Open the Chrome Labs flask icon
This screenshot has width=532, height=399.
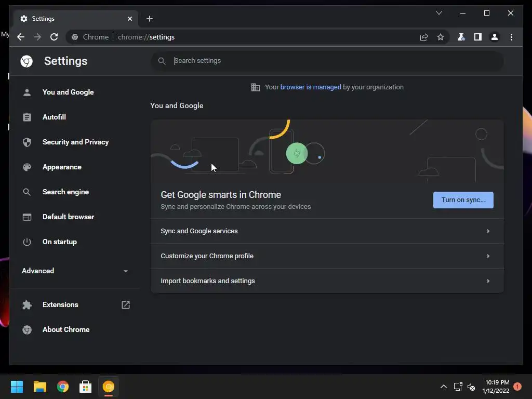click(461, 37)
